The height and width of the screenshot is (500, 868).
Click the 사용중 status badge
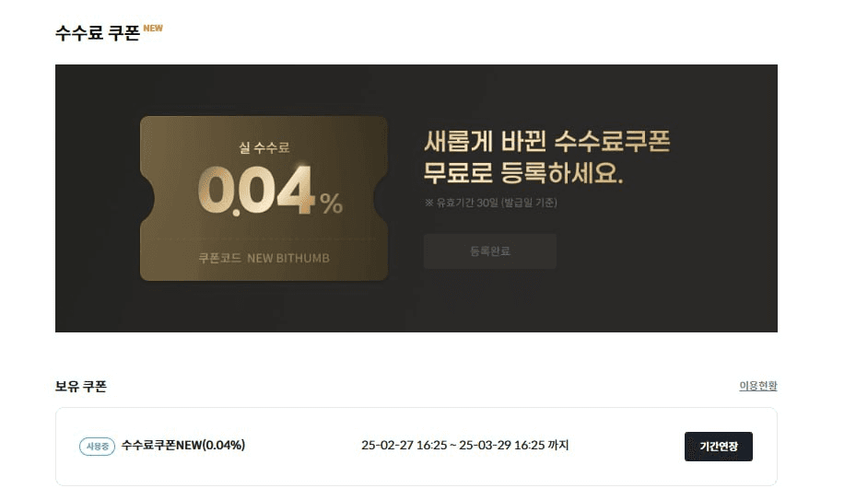(x=97, y=447)
